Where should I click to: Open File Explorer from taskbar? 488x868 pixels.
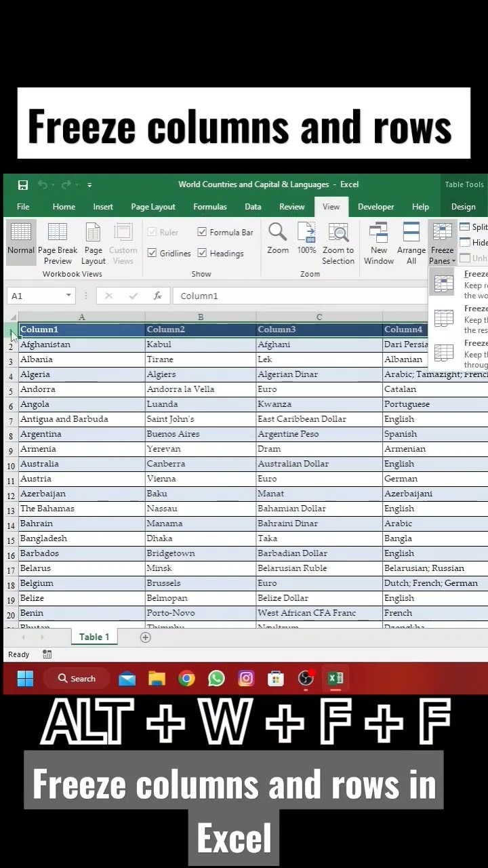[157, 678]
